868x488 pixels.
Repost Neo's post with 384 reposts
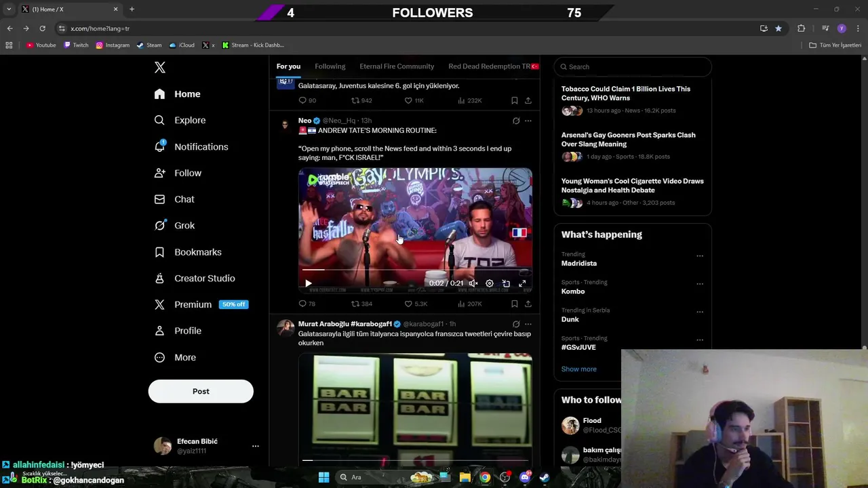coord(361,304)
